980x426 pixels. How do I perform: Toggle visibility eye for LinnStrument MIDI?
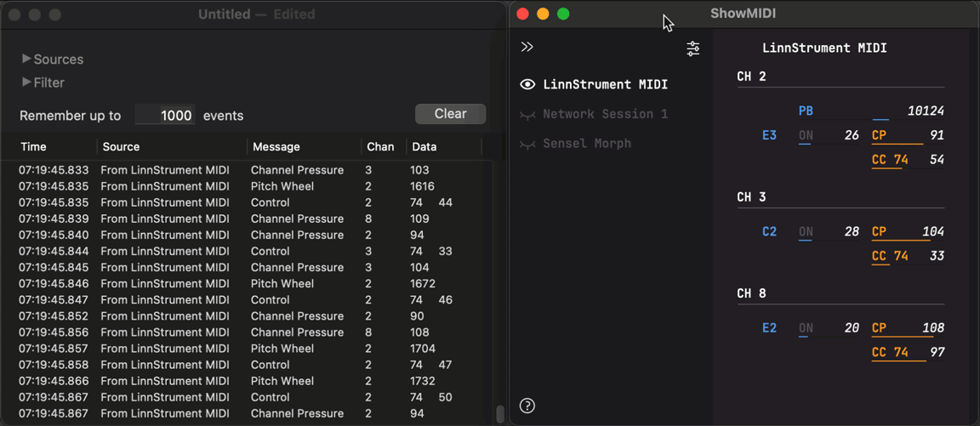(x=527, y=84)
